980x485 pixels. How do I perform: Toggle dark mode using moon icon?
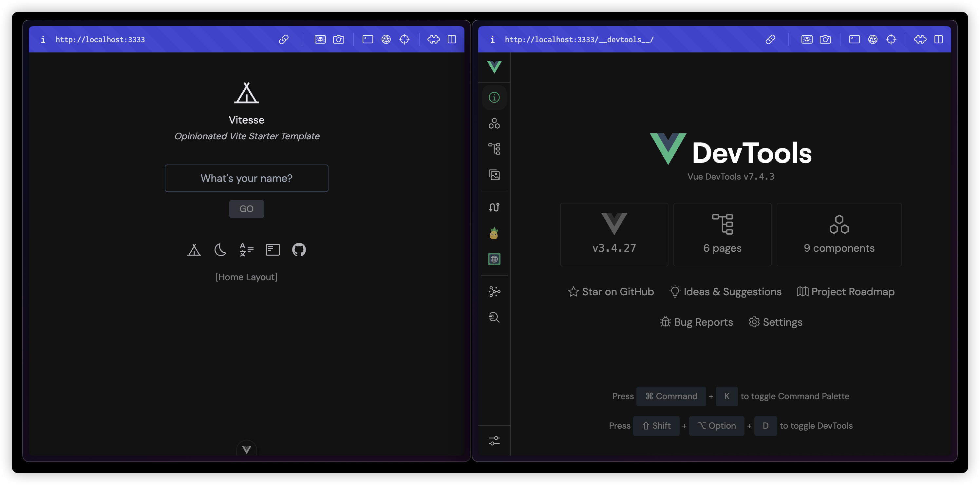pyautogui.click(x=221, y=249)
